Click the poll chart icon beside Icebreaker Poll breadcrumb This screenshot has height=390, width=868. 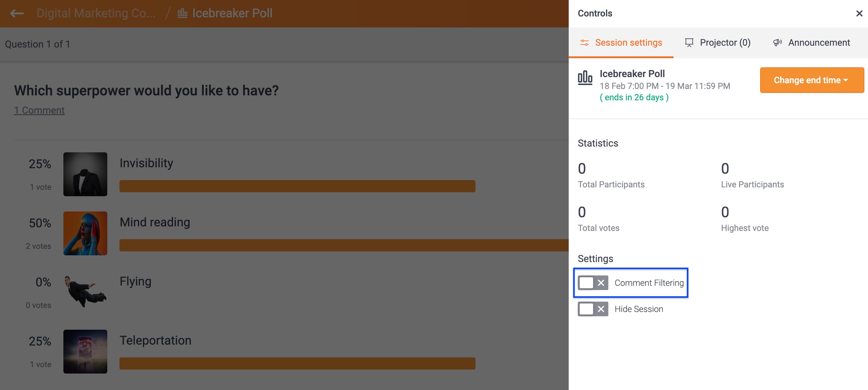pyautogui.click(x=182, y=13)
